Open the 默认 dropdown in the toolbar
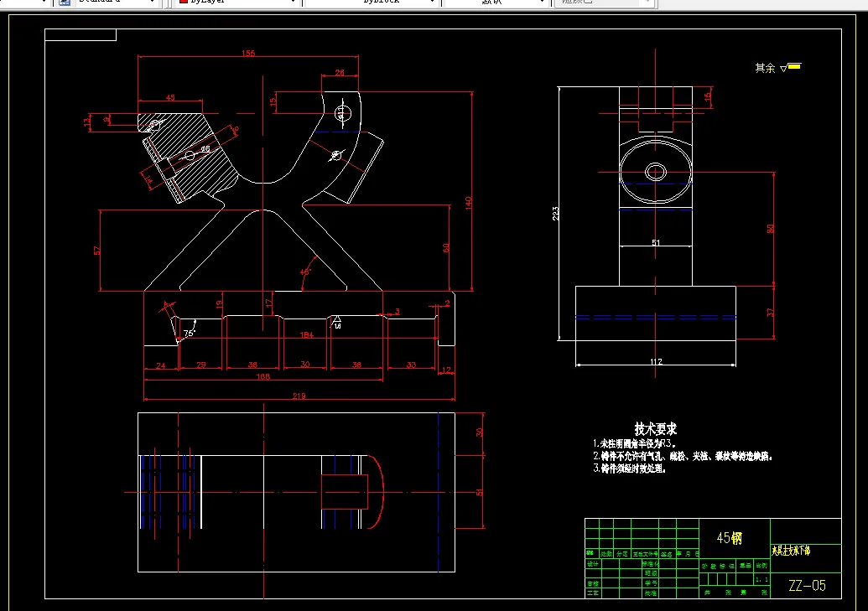 [496, 3]
